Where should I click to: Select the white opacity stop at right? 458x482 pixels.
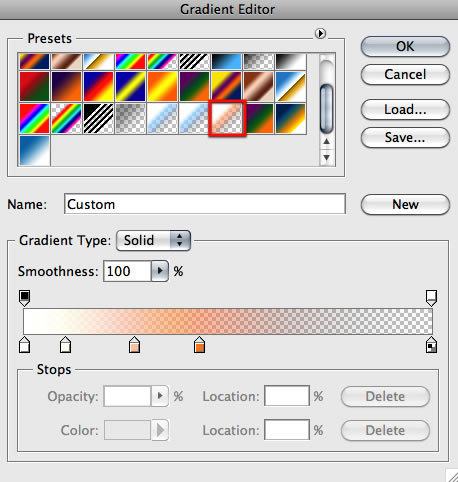(x=431, y=298)
